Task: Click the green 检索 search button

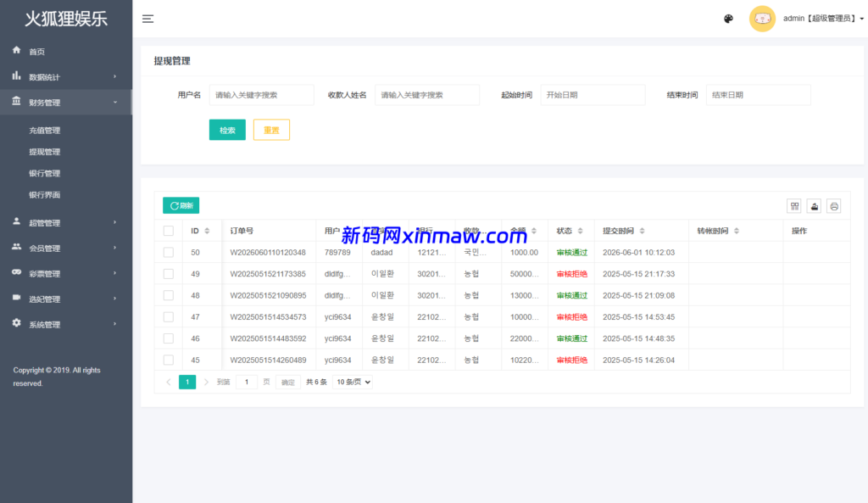Action: coord(227,130)
